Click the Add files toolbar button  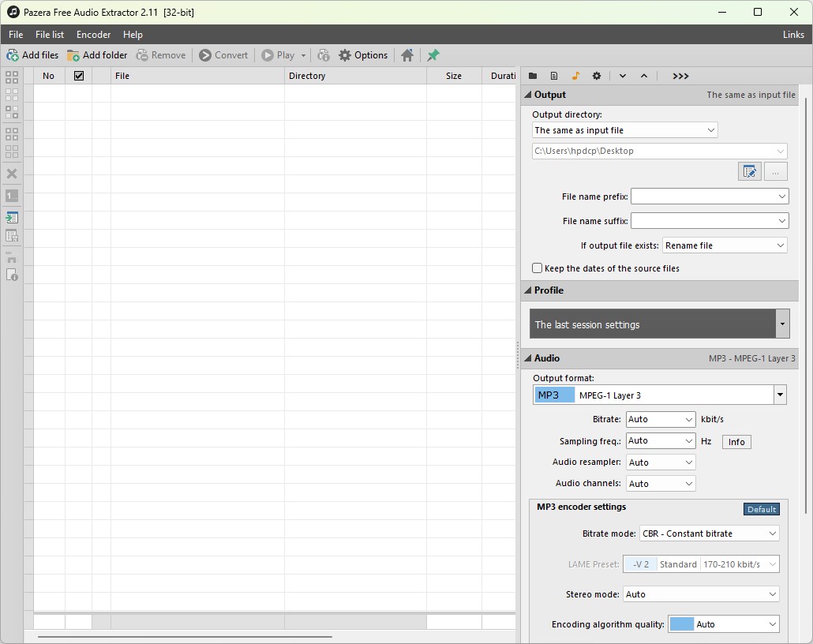(x=32, y=55)
